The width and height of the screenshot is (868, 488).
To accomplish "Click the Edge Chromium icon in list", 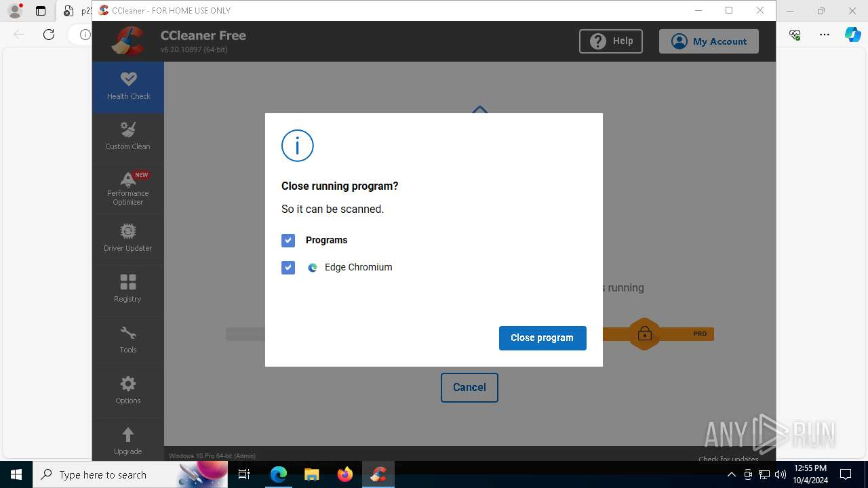I will click(x=313, y=268).
